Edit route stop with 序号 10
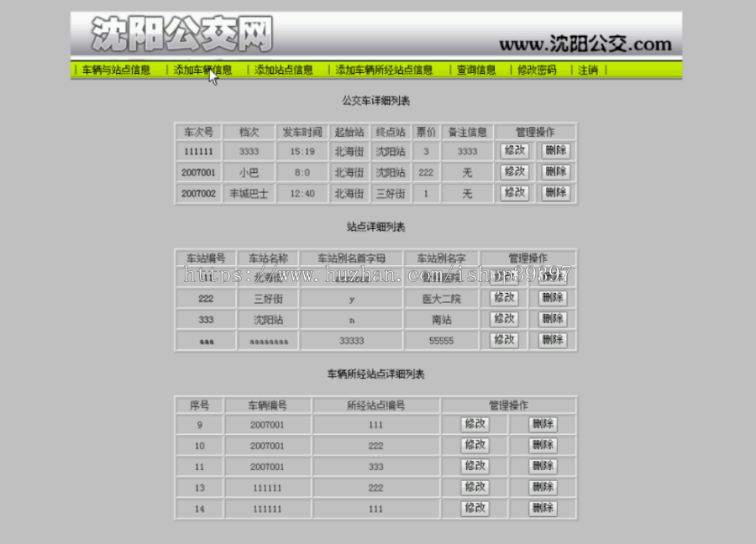 475,445
